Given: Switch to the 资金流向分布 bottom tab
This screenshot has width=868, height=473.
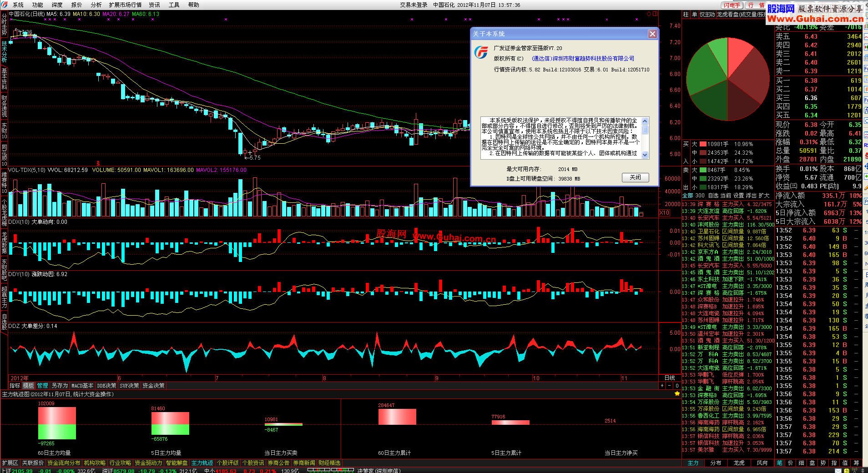Looking at the screenshot, I should pos(64,463).
